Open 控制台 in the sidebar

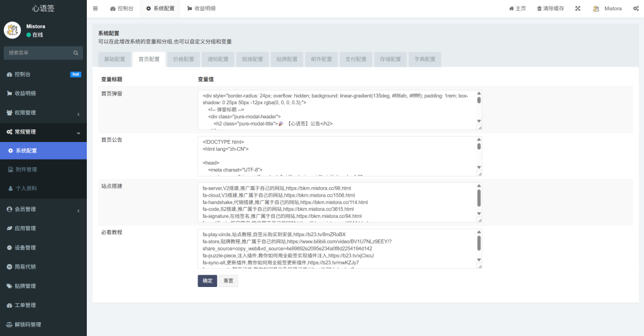pyautogui.click(x=43, y=74)
